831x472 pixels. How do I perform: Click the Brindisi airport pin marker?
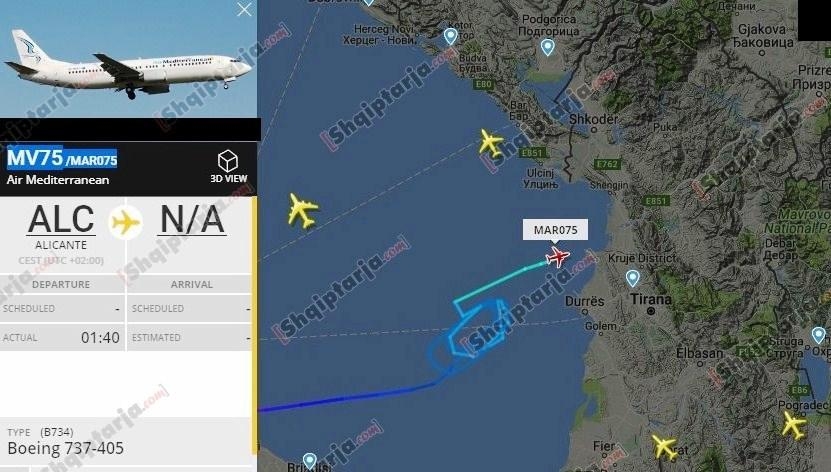tap(310, 460)
